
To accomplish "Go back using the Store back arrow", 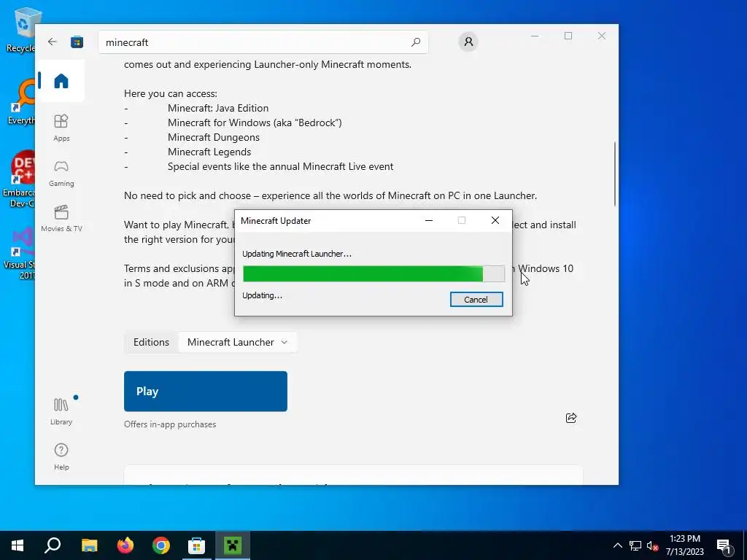I will [x=53, y=42].
